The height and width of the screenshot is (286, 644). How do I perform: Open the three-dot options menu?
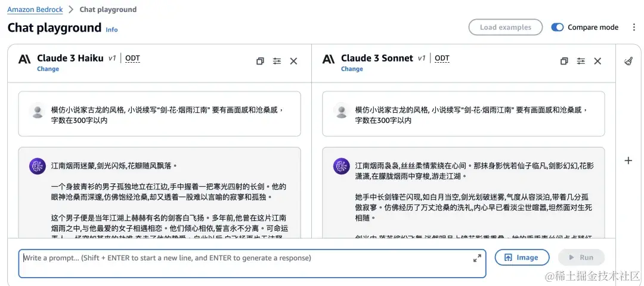(634, 27)
